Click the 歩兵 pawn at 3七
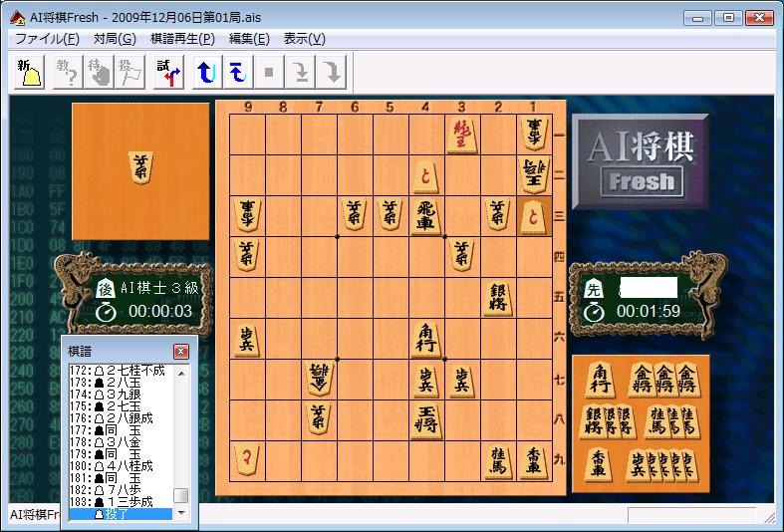Screen dimensions: 784x532 (462, 381)
